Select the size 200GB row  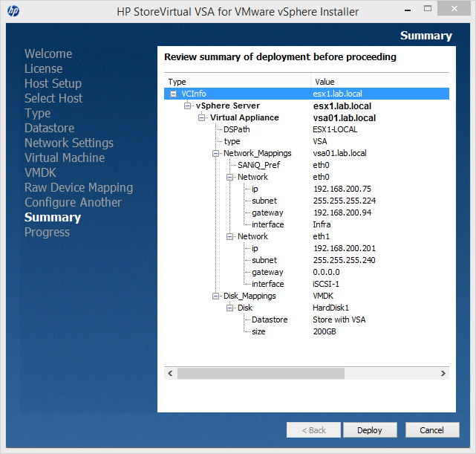[307, 331]
